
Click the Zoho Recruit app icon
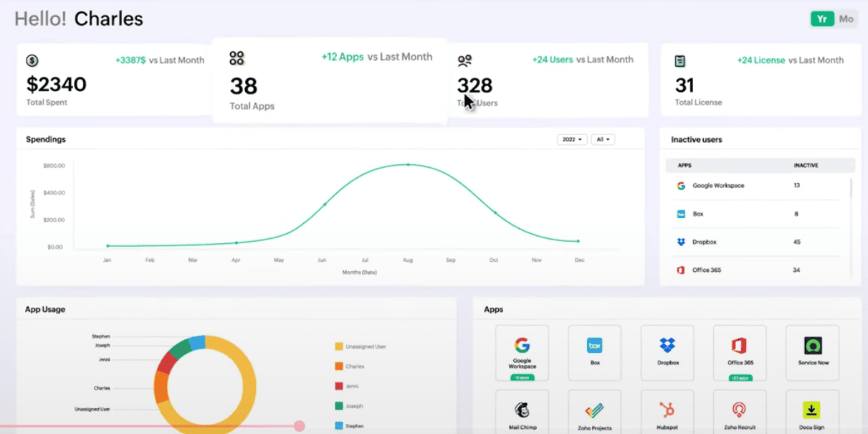(x=740, y=412)
